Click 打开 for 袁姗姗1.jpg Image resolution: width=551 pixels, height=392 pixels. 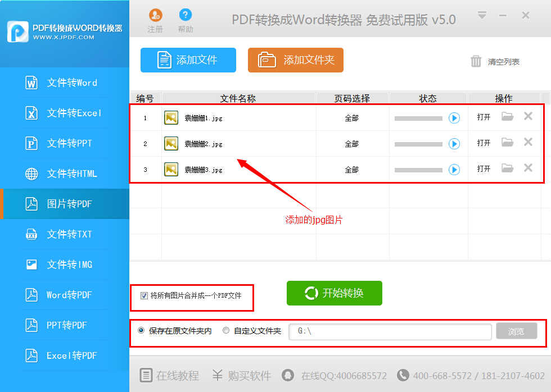(484, 117)
